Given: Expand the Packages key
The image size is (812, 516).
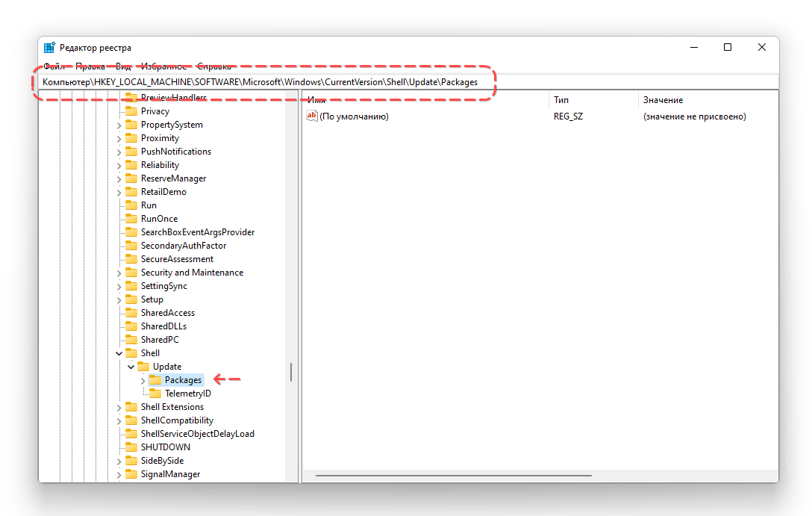Looking at the screenshot, I should [143, 381].
